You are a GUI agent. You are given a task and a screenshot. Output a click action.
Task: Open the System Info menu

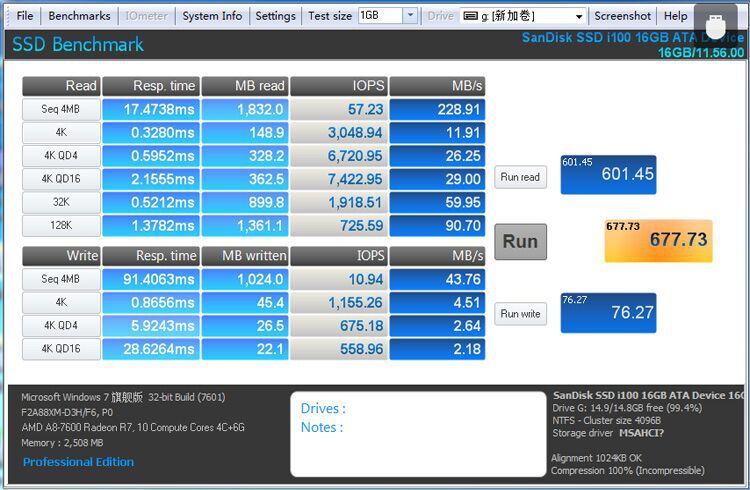(x=212, y=16)
